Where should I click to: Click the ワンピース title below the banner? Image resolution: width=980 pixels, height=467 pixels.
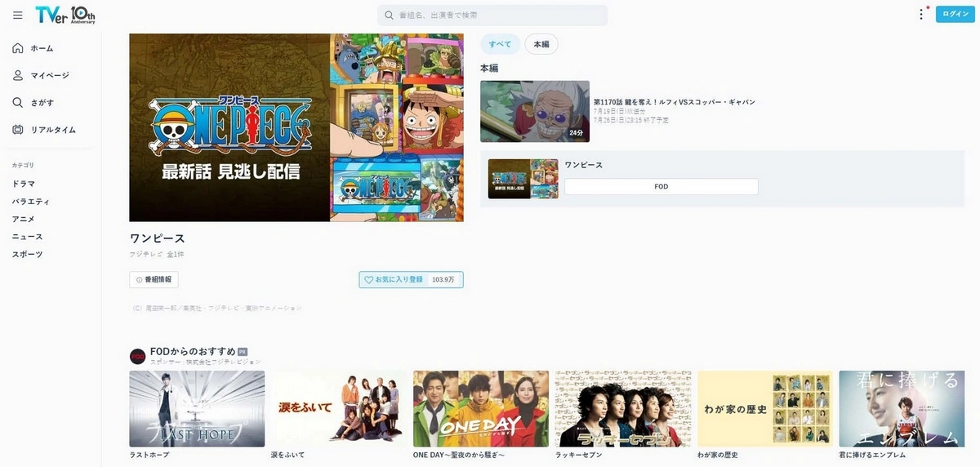[x=158, y=238]
